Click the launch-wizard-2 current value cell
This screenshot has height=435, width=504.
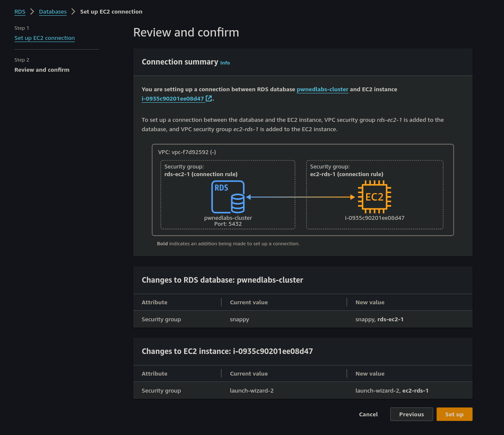[252, 390]
